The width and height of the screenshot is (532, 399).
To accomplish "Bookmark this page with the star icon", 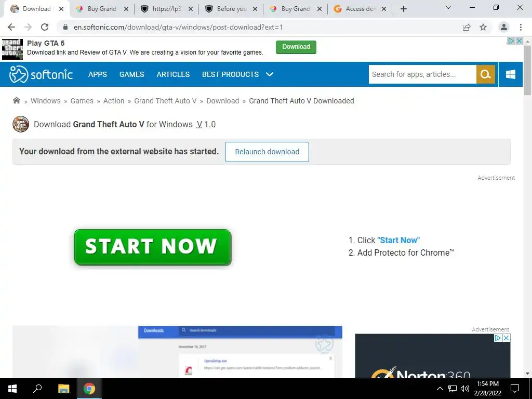I will click(483, 27).
